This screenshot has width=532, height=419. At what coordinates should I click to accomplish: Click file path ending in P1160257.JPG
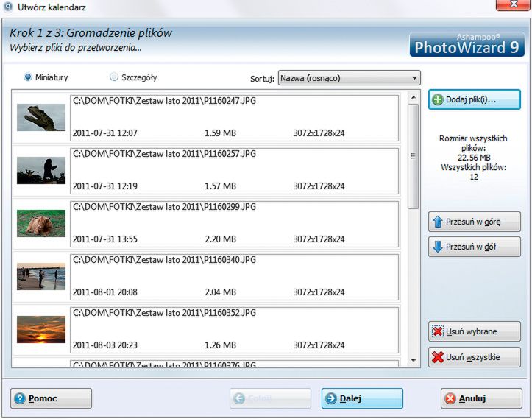[x=164, y=154]
